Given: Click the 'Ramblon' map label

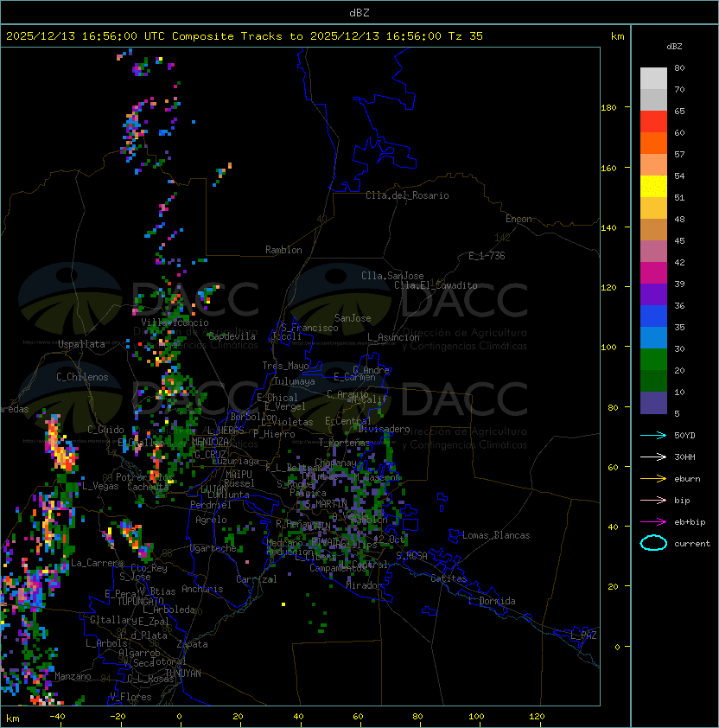Looking at the screenshot, I should pos(283,250).
